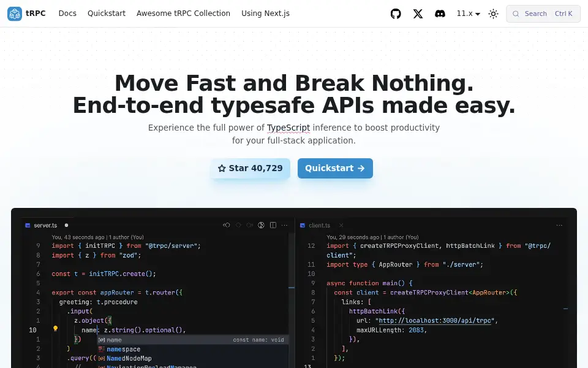
Task: Click the tRPC logo icon
Action: pyautogui.click(x=15, y=13)
